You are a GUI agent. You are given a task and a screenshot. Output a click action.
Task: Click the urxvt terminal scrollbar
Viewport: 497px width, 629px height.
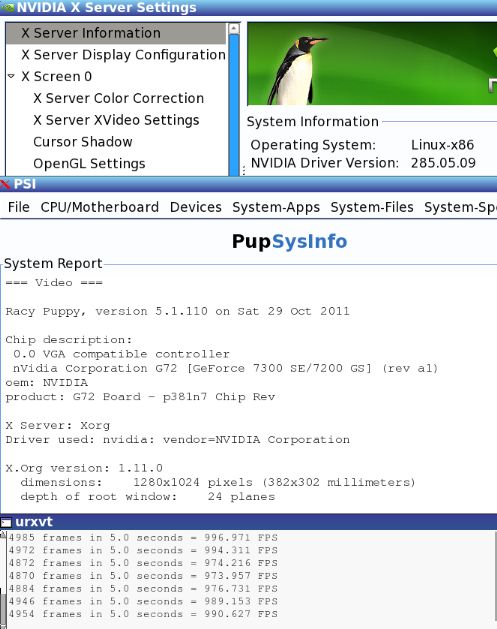point(3,579)
